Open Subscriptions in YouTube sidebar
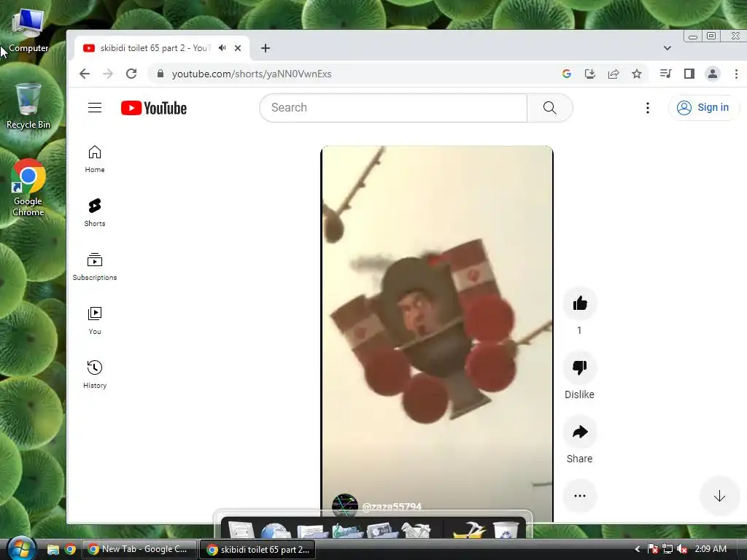Screen dimensions: 747x560 pyautogui.click(x=95, y=267)
